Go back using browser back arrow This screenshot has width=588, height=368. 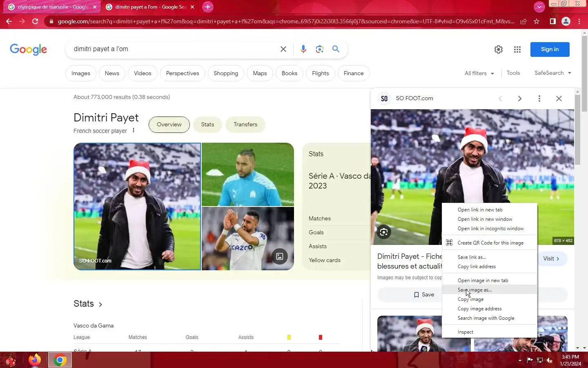pos(9,21)
